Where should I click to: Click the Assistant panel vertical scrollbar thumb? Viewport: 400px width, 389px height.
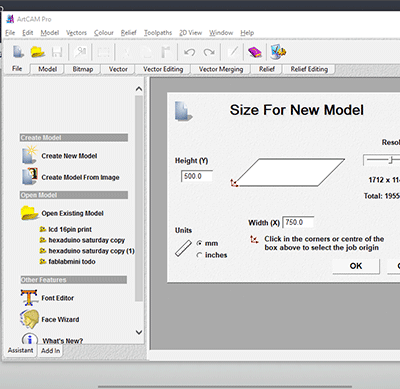tap(139, 199)
